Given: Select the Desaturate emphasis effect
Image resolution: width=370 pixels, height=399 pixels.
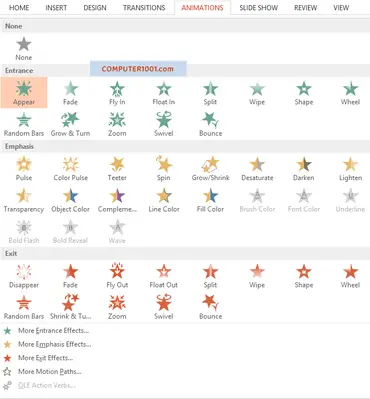Looking at the screenshot, I should [257, 169].
